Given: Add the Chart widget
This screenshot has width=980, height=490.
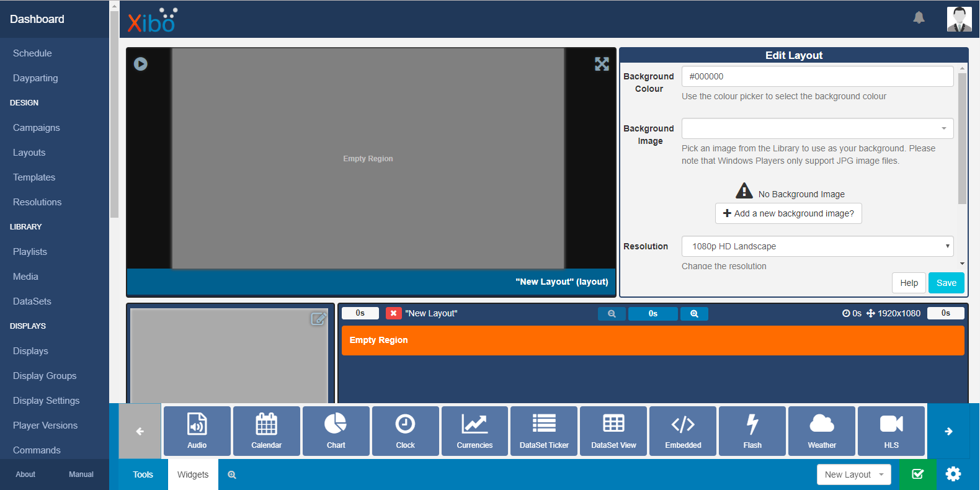Looking at the screenshot, I should click(336, 431).
